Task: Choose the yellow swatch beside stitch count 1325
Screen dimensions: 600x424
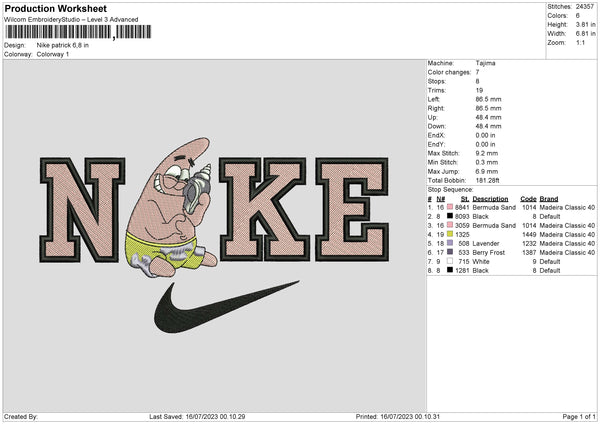Action: pyautogui.click(x=450, y=234)
